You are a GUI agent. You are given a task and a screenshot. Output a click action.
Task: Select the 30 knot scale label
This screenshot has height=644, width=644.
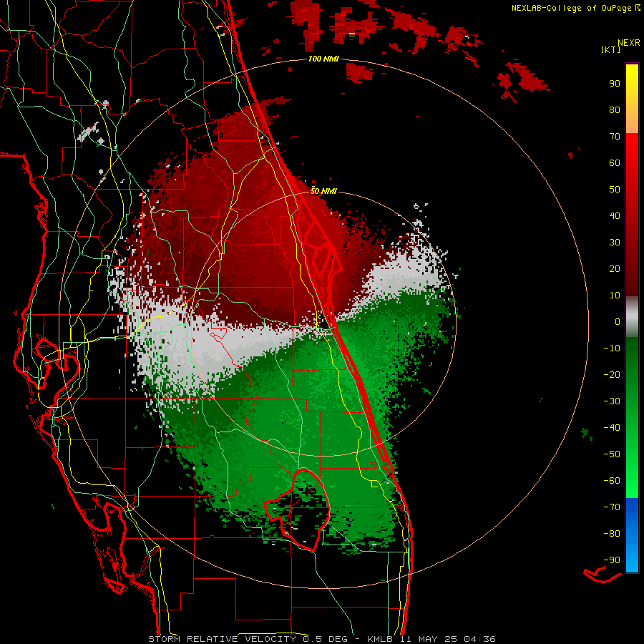point(615,243)
